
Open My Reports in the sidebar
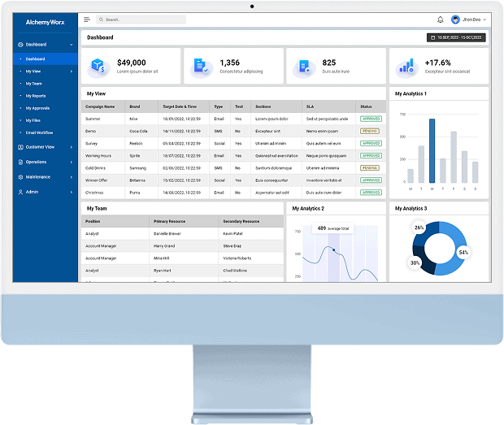[36, 96]
